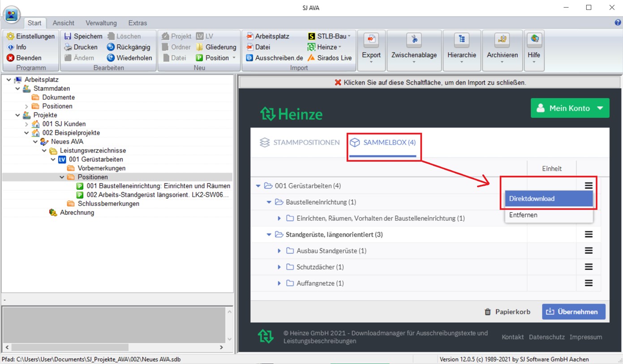623x364 pixels.
Task: Switch to the Extras ribbon tab
Action: (x=137, y=23)
